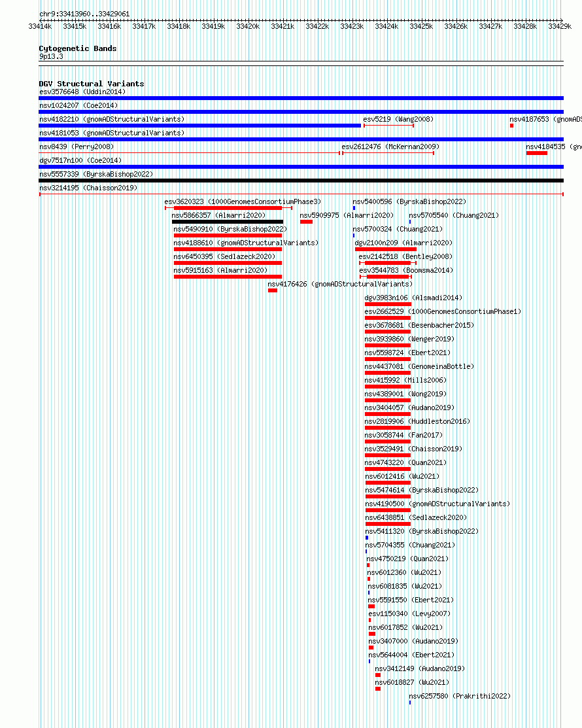Click the nsv5598724 (Ebert2021) label
The height and width of the screenshot is (728, 582).
(x=407, y=353)
